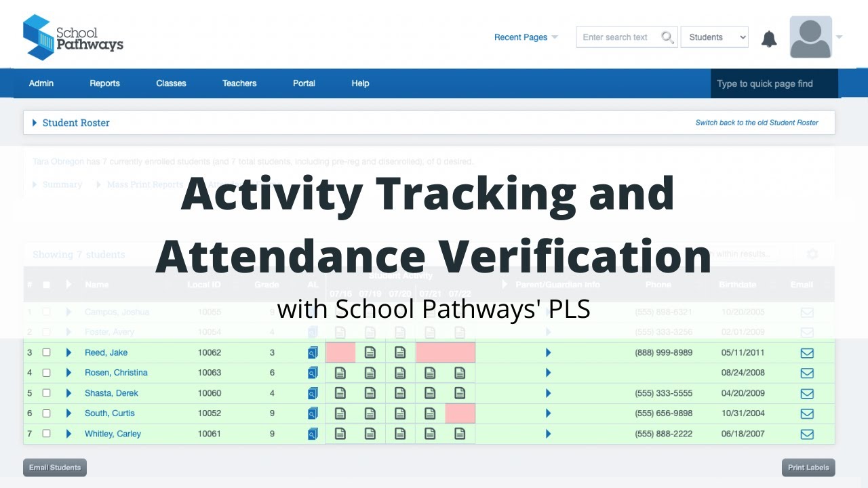This screenshot has height=488, width=868.
Task: Open activity log for Rosen, Christina
Action: point(313,373)
